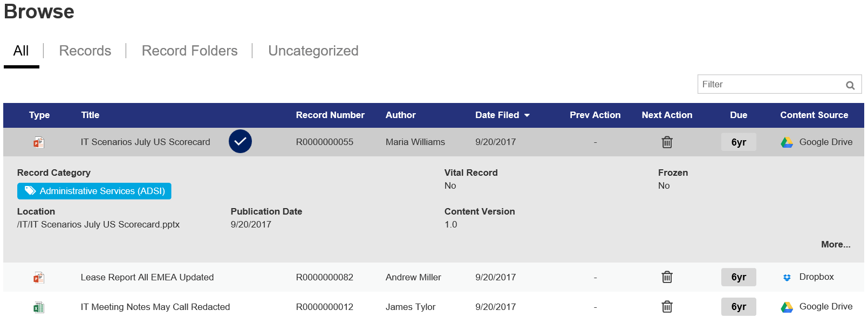Viewport: 868px width, 317px height.
Task: Click the search magnifier icon in Filter box
Action: coord(850,85)
